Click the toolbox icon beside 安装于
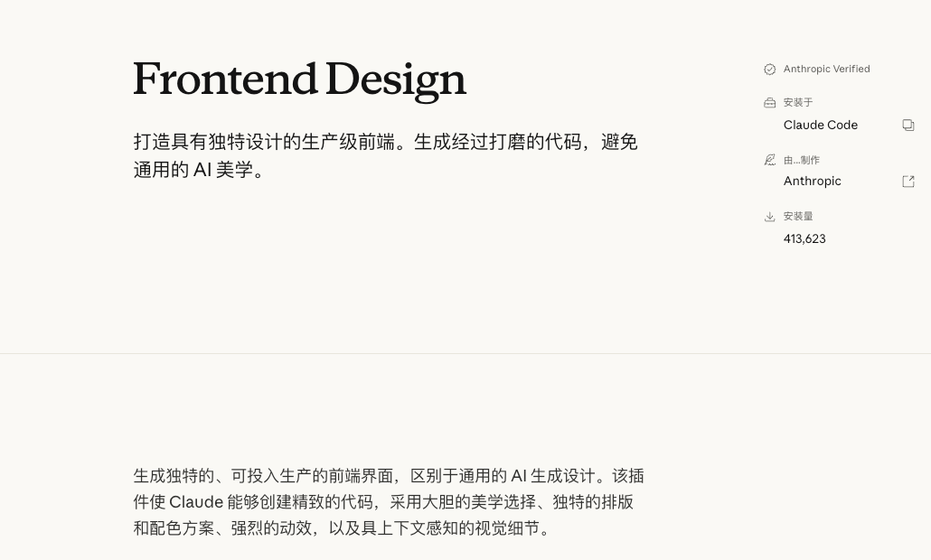 coord(770,103)
